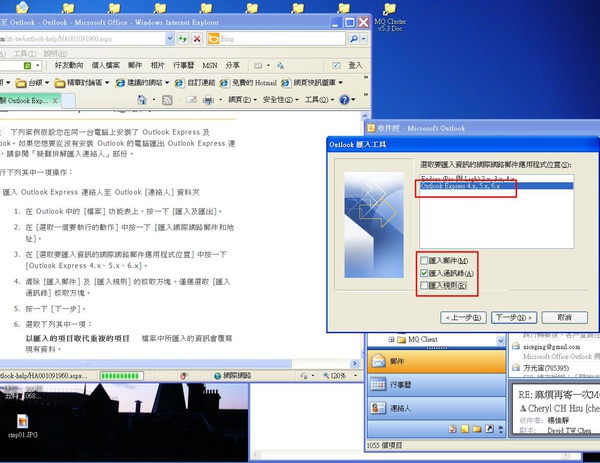Open the nicoging@gmail.com message in the Outlook list
Image resolution: width=600 pixels, height=463 pixels.
[x=555, y=351]
